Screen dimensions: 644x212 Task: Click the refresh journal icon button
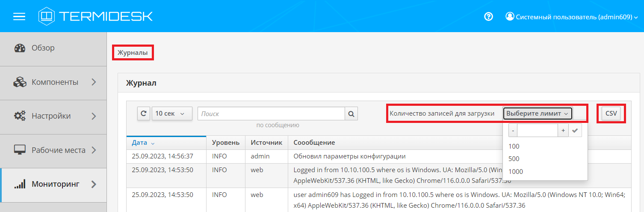click(x=144, y=113)
